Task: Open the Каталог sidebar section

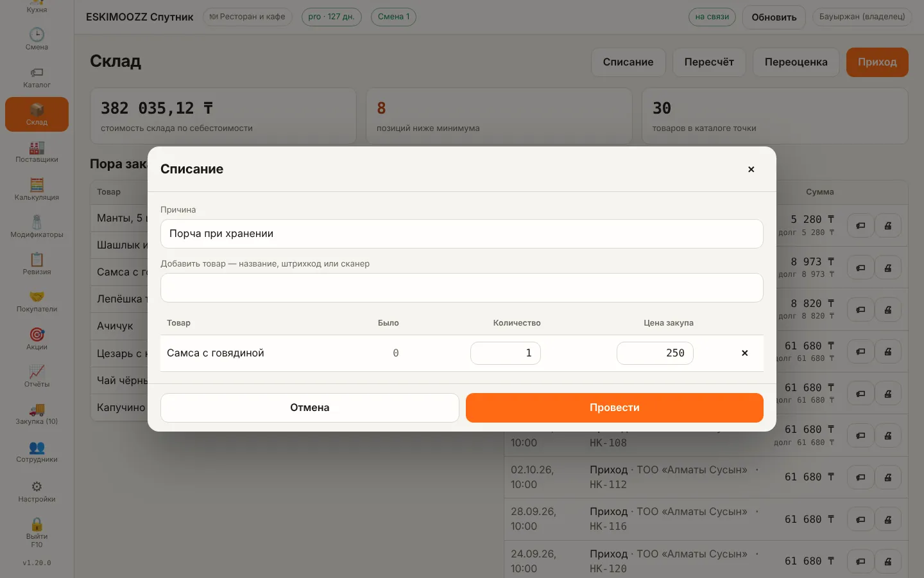Action: pos(37,77)
